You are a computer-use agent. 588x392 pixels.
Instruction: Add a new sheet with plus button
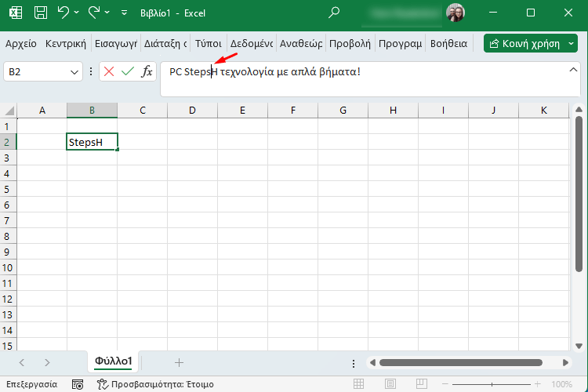pos(179,362)
